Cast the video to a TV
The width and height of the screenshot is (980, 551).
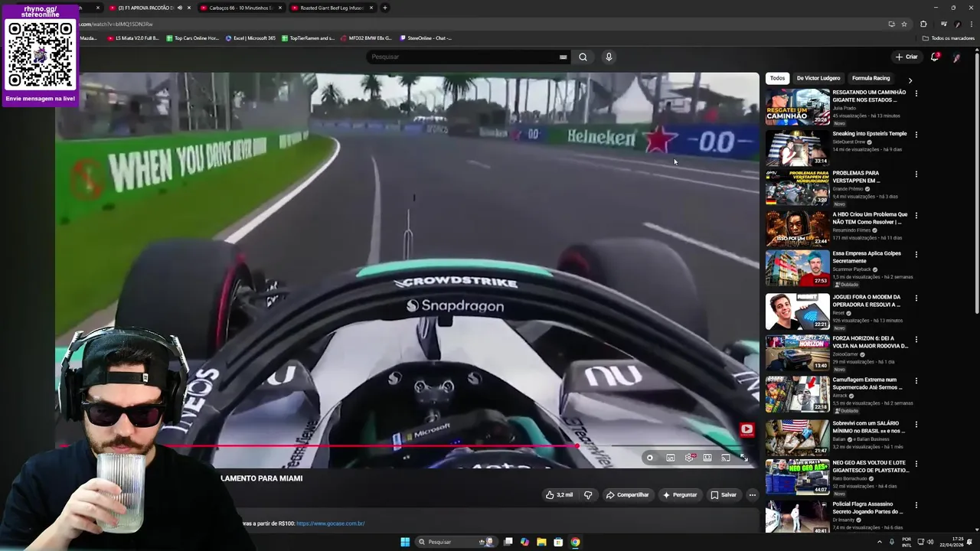pyautogui.click(x=726, y=458)
